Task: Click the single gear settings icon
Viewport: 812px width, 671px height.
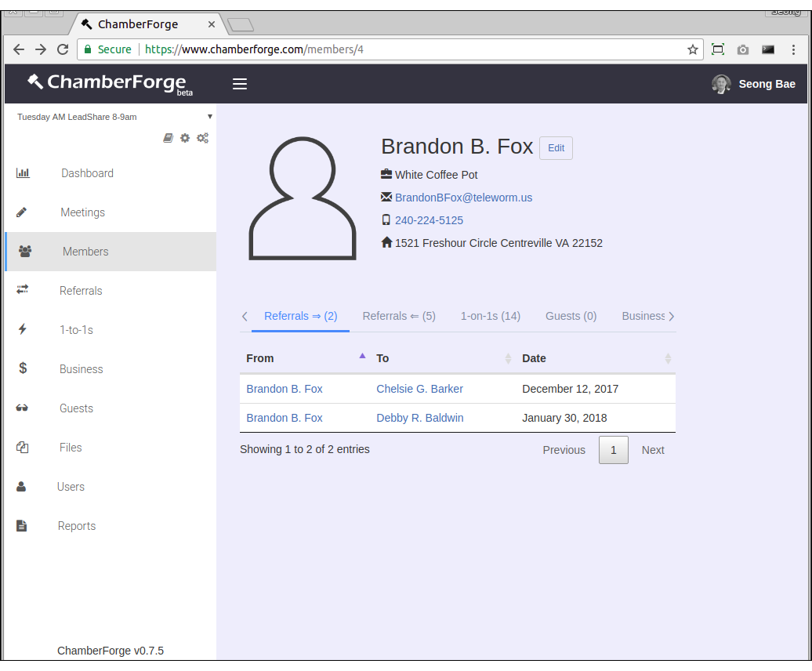Action: pyautogui.click(x=185, y=138)
